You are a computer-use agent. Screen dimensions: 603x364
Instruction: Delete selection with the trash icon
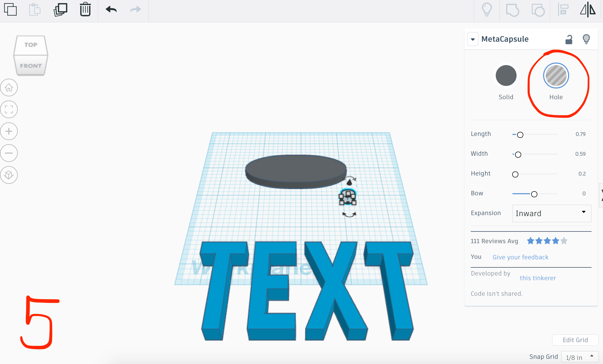(x=85, y=10)
